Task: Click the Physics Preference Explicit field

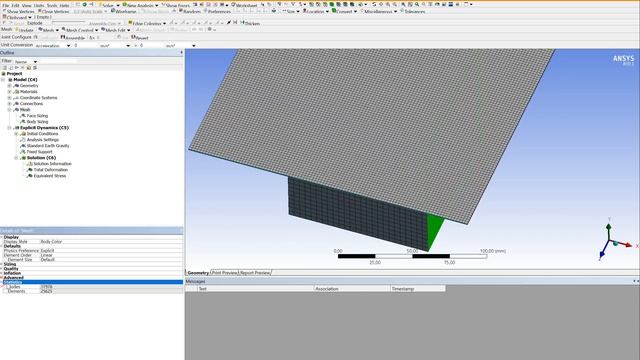Action: click(111, 251)
